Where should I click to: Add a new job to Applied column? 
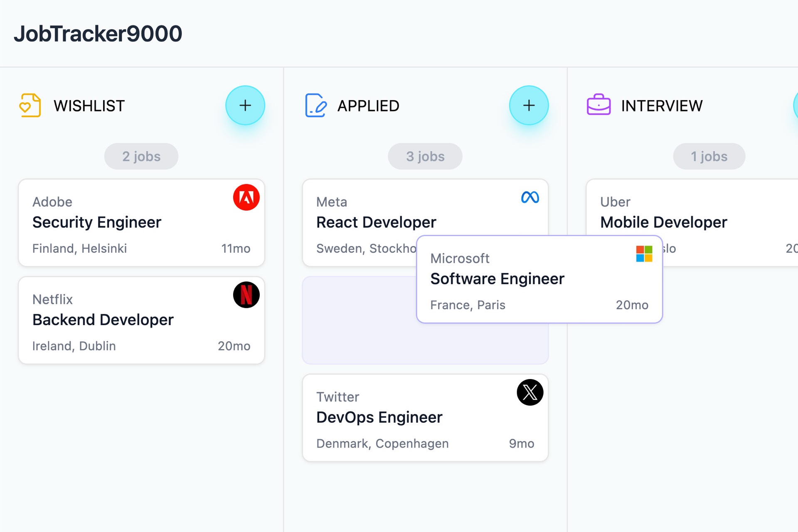click(529, 106)
